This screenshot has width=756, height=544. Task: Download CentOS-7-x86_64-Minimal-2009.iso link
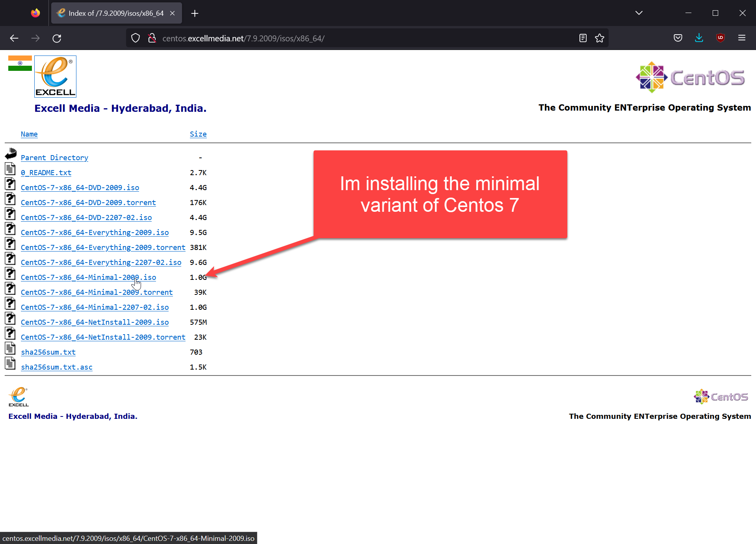coord(88,278)
